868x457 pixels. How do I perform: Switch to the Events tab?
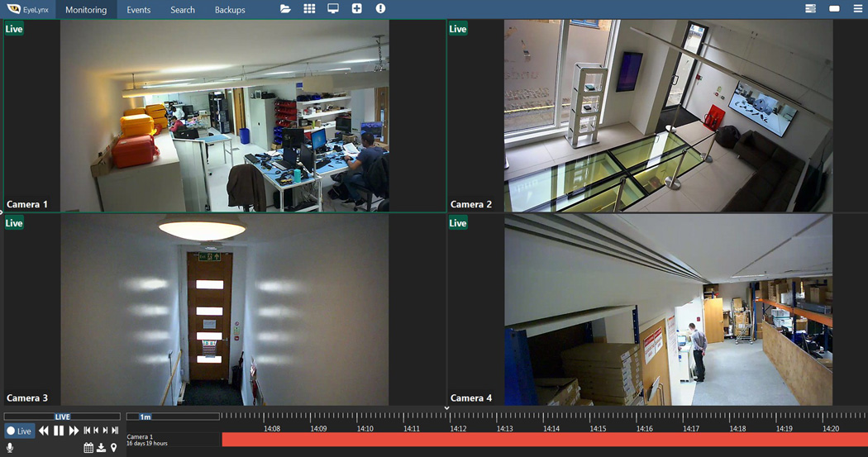(138, 10)
